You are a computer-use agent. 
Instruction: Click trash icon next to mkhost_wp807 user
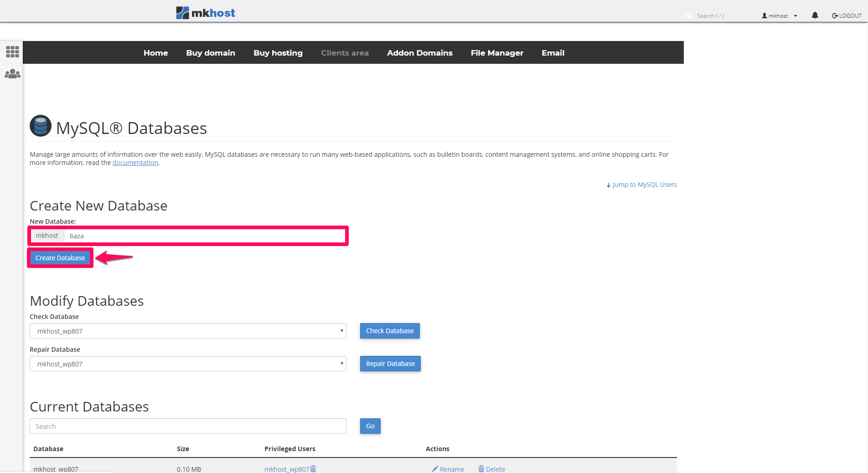pyautogui.click(x=313, y=469)
